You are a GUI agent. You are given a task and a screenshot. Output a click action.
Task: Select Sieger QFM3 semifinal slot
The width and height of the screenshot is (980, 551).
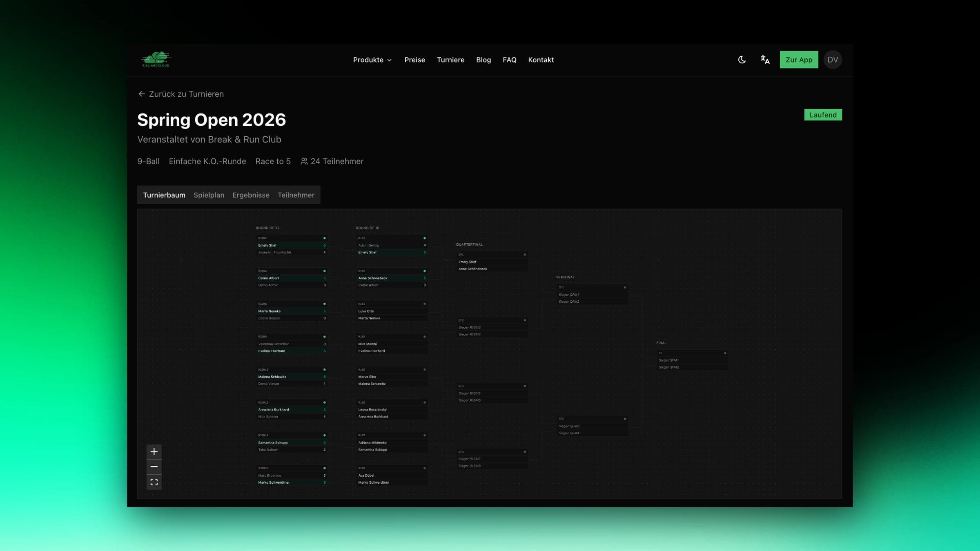[x=592, y=426]
